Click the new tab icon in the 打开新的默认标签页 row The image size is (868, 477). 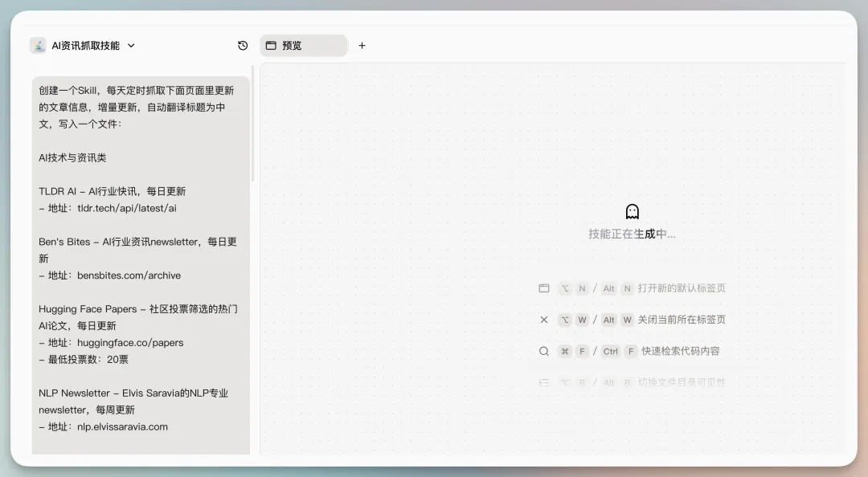[543, 288]
